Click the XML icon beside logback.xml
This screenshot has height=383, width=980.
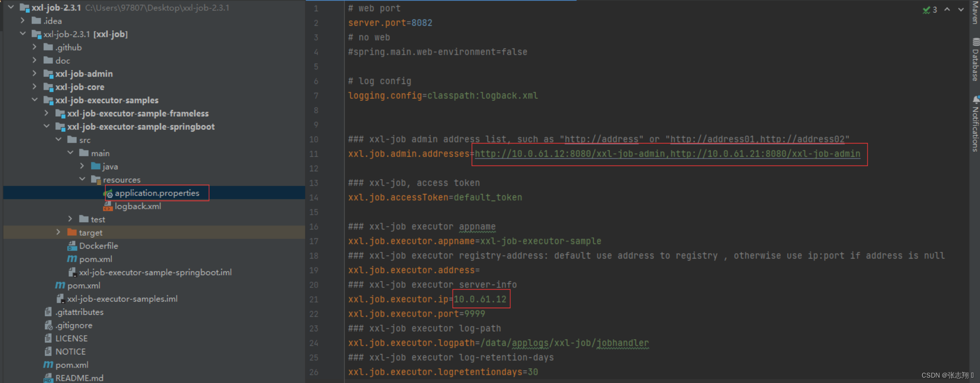point(108,206)
